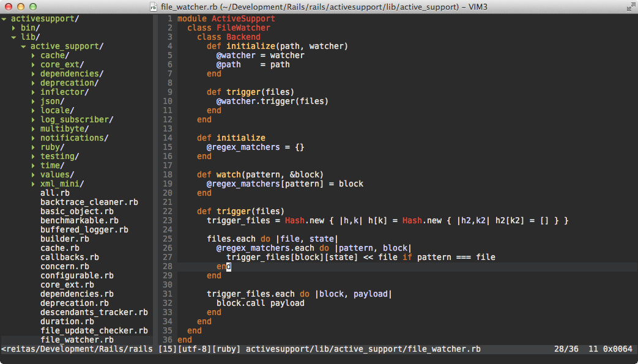Open all.rb from the file tree
Screen dimensions: 638x364
click(x=56, y=193)
